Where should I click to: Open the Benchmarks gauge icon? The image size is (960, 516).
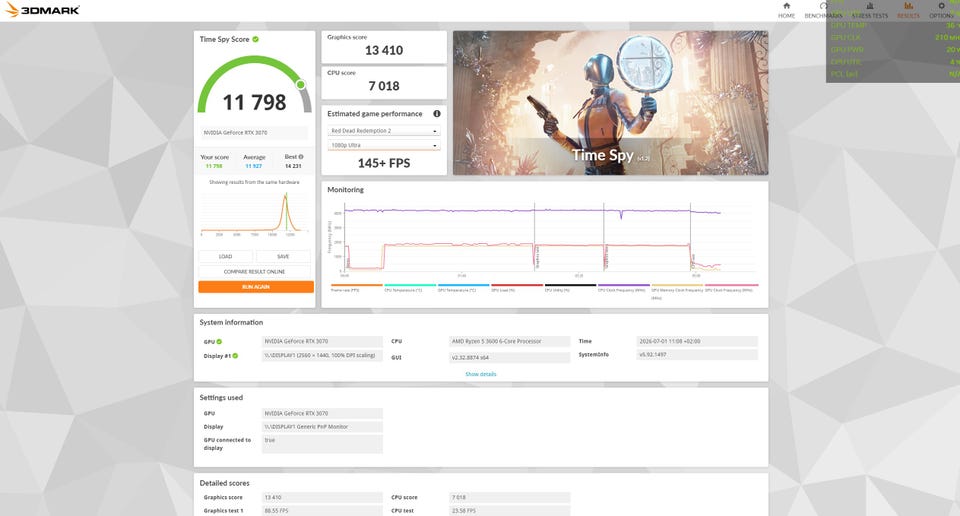(x=823, y=6)
